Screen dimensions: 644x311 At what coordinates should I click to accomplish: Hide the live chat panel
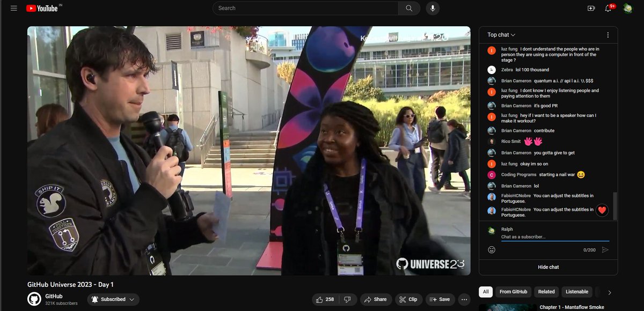[x=550, y=266]
